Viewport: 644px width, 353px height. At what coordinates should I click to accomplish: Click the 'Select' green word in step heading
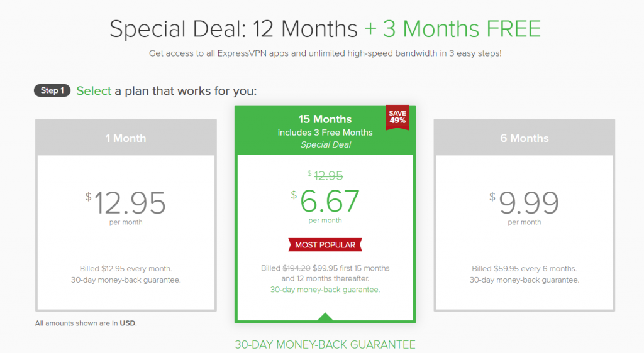94,90
